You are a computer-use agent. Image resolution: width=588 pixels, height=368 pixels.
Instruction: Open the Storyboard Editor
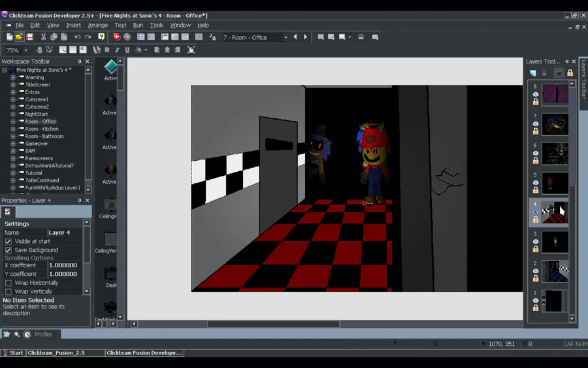pyautogui.click(x=140, y=37)
